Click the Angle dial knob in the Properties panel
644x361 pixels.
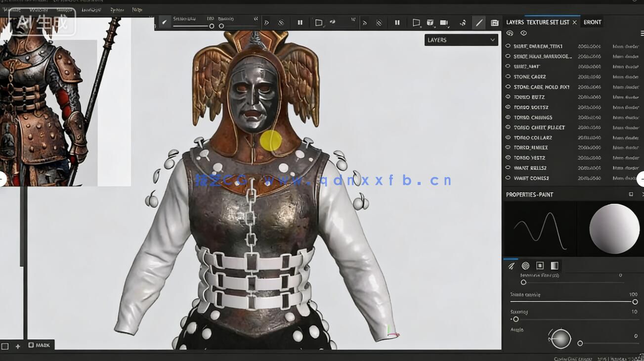point(561,338)
